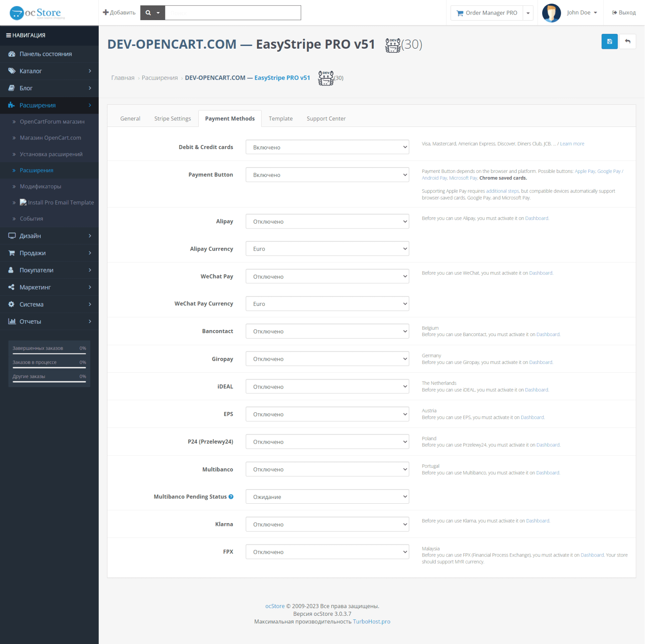Image resolution: width=645 pixels, height=644 pixels.
Task: Open the WeChat Pay Currency dropdown
Action: click(327, 303)
